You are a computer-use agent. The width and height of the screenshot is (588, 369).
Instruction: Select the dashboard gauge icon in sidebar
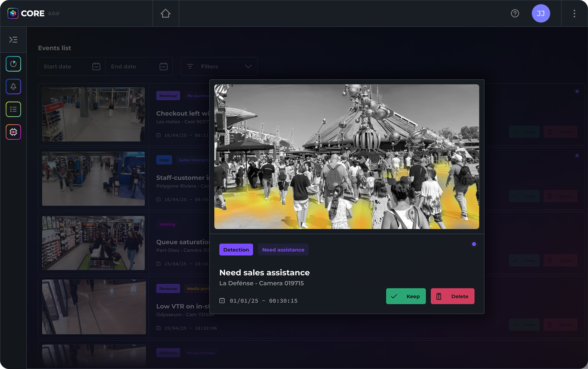click(x=13, y=64)
